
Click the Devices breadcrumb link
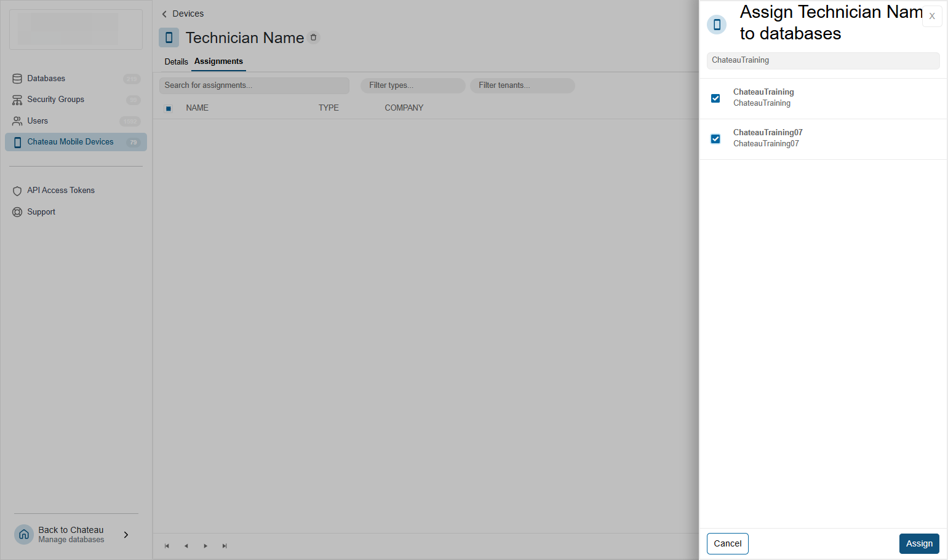coord(188,14)
